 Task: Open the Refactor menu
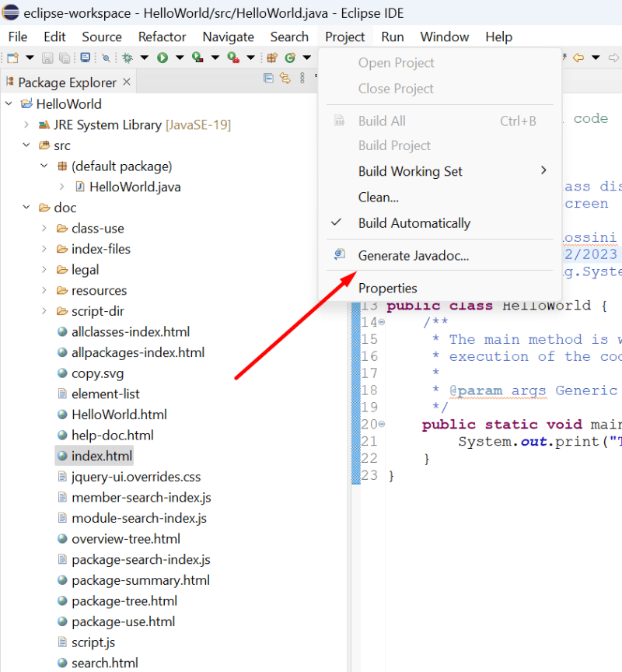coord(162,37)
